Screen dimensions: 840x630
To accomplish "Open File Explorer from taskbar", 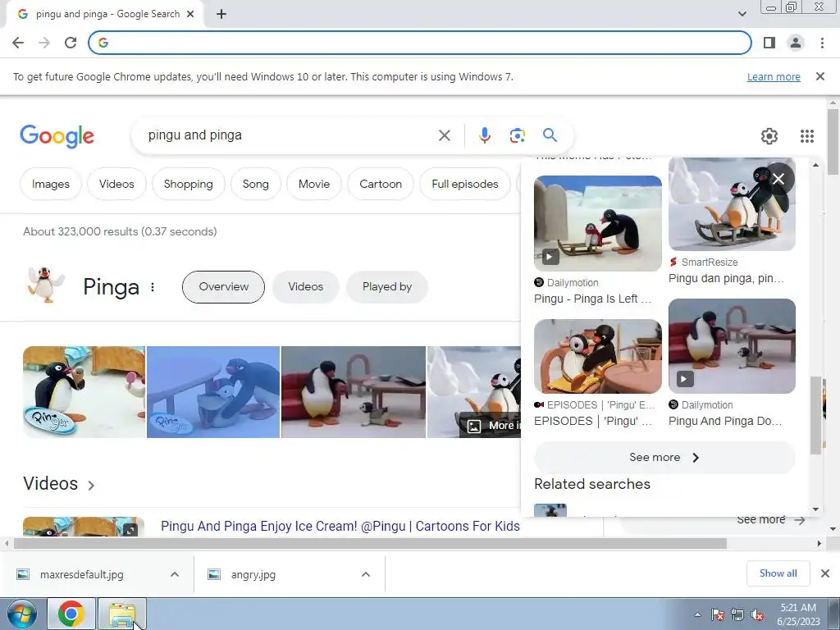I will [x=122, y=614].
